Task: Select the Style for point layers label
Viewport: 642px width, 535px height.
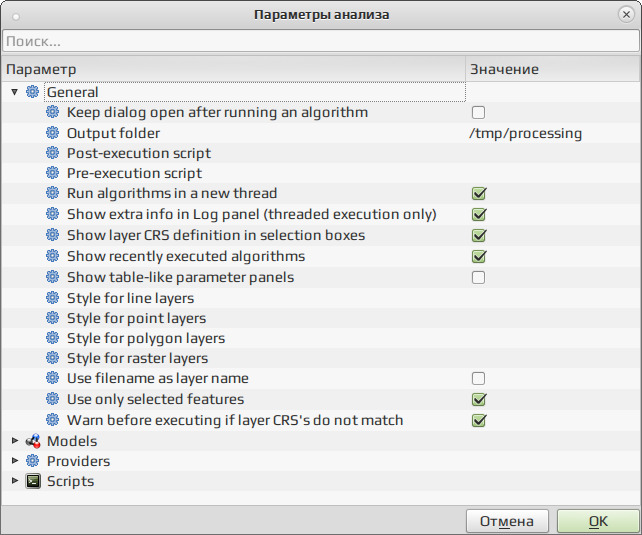Action: coord(136,318)
